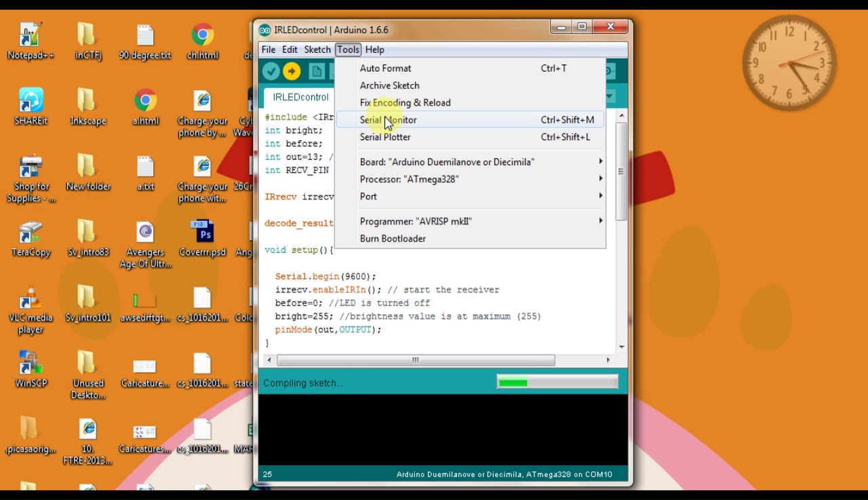
Task: Open Serial Monitor from Tools menu
Action: [471, 120]
